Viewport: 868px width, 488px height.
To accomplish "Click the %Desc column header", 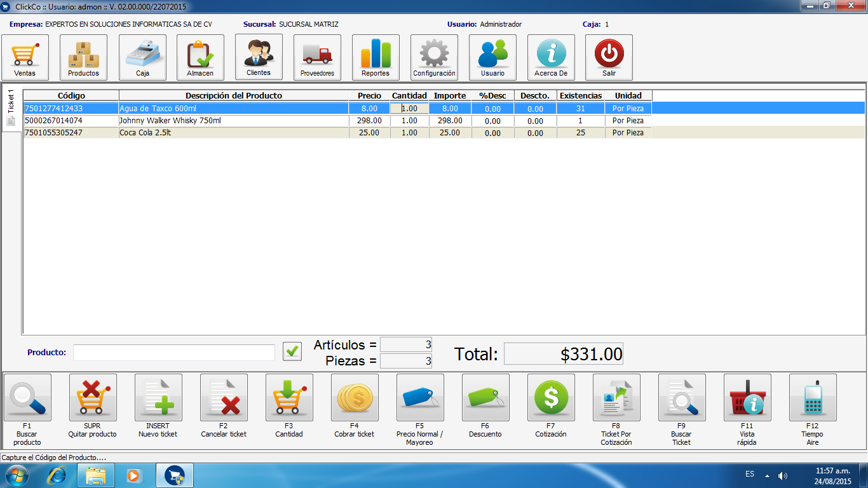I will coord(492,95).
